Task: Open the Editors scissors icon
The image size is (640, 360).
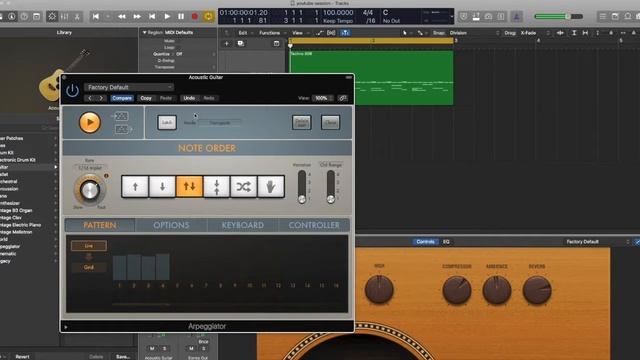Action: [77, 16]
